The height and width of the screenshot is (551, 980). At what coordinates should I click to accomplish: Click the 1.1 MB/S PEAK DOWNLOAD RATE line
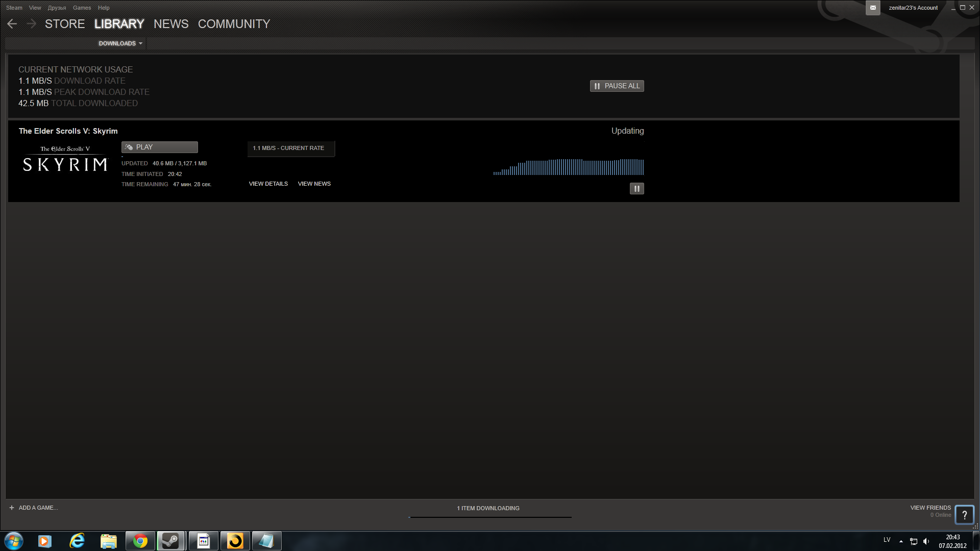tap(84, 92)
